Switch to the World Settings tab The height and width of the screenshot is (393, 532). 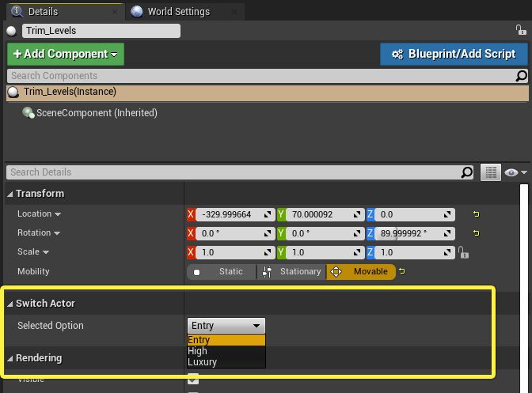[177, 12]
